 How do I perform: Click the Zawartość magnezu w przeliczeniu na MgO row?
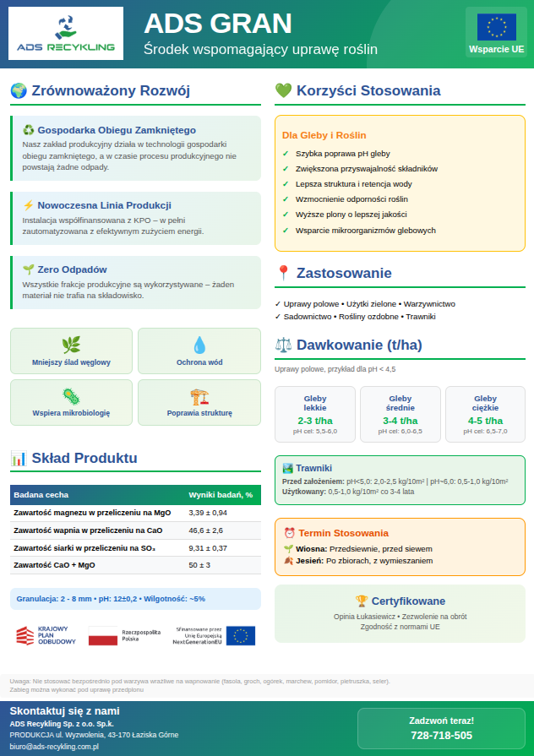135,513
